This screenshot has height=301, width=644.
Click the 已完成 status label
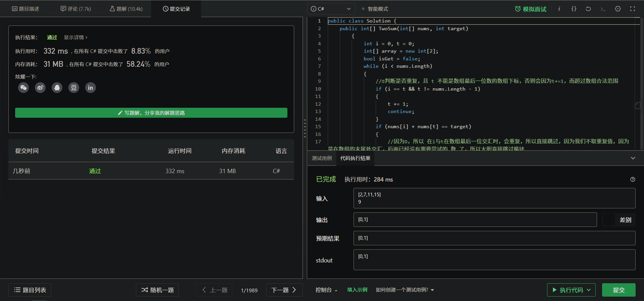pos(326,179)
